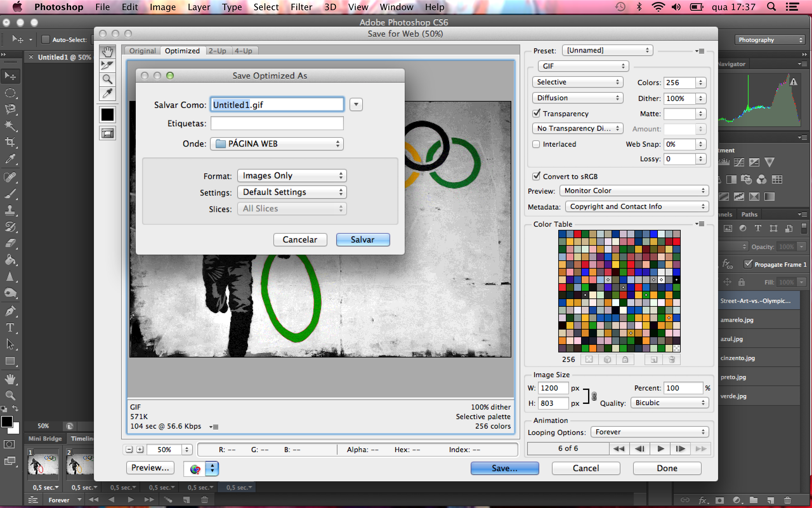Select the Hand tool in Save for Web
Screen dimensions: 812x508
(108, 52)
